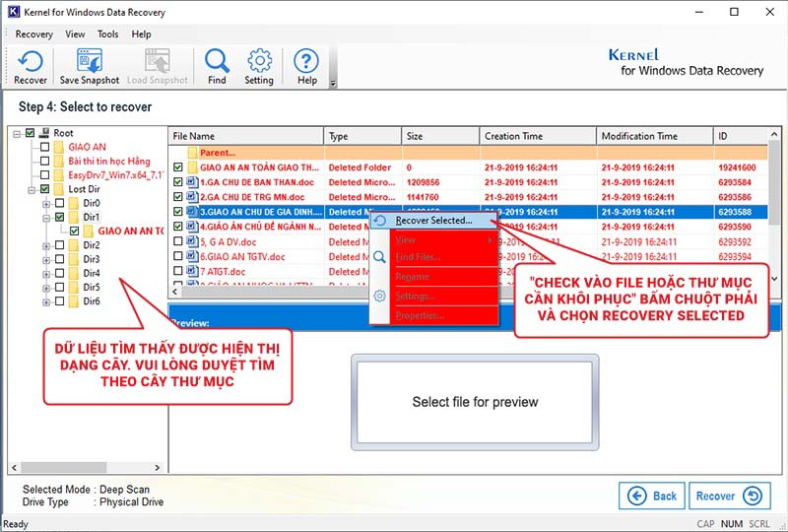
Task: Click the Parent folder icon in file list
Action: tap(192, 153)
